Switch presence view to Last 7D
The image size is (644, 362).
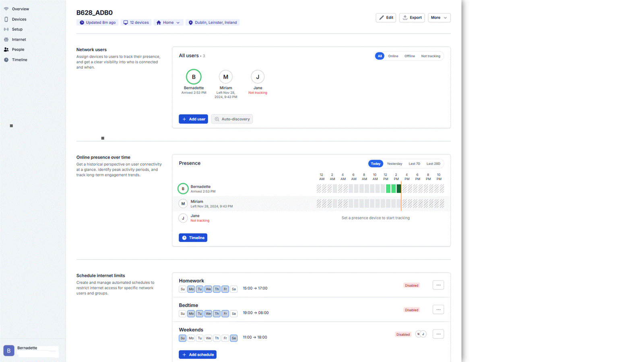tap(414, 164)
